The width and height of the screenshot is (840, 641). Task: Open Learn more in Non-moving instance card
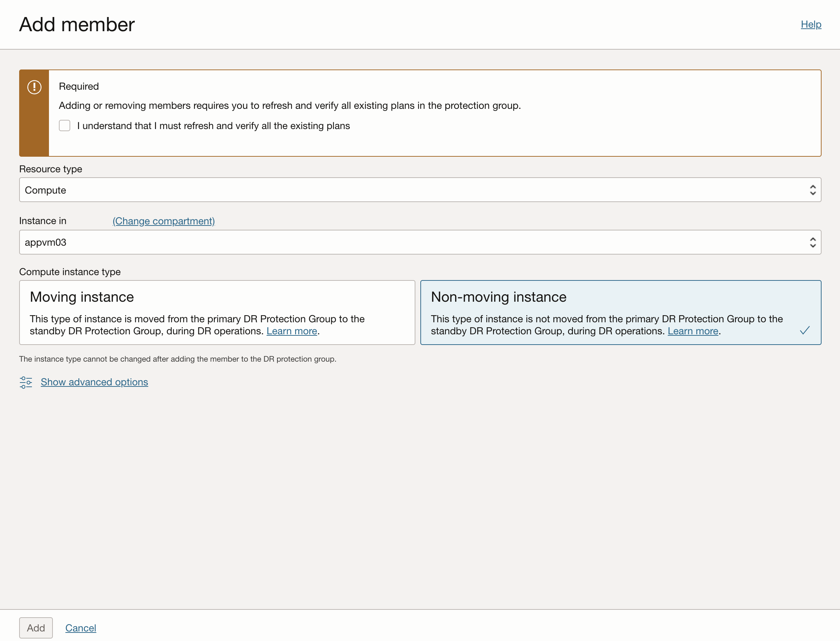tap(693, 331)
